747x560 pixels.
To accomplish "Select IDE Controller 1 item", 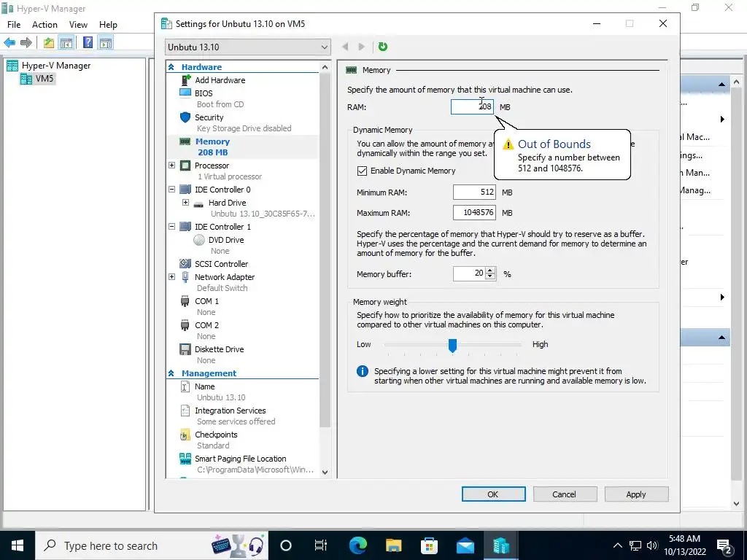I will pos(222,227).
